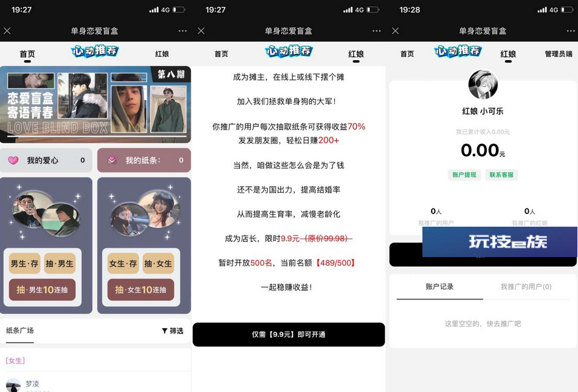Screen dimensions: 578x392
Task: Tap 梦凌 user avatar in 纸条广场
Action: pyautogui.click(x=13, y=385)
